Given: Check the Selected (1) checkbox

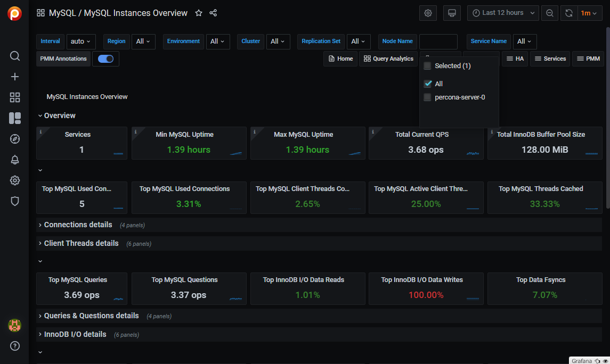Looking at the screenshot, I should [428, 65].
